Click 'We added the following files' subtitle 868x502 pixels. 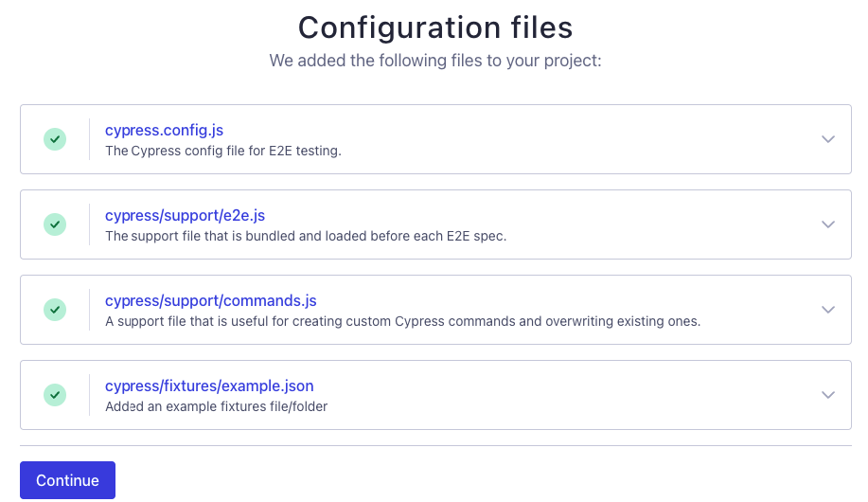[435, 61]
